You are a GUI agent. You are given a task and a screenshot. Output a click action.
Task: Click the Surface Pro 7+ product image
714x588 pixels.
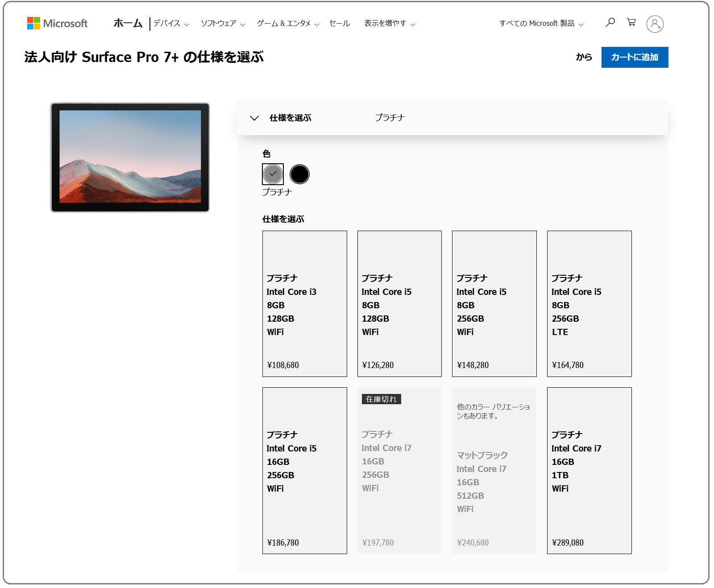(130, 157)
